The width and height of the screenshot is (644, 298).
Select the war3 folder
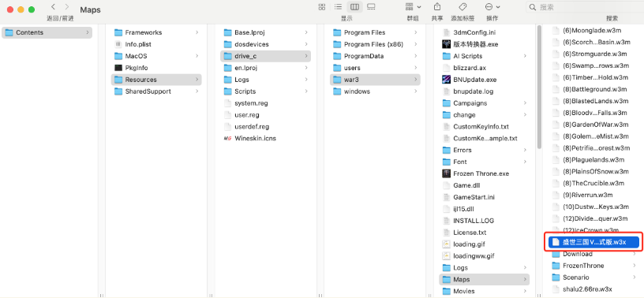pos(375,80)
